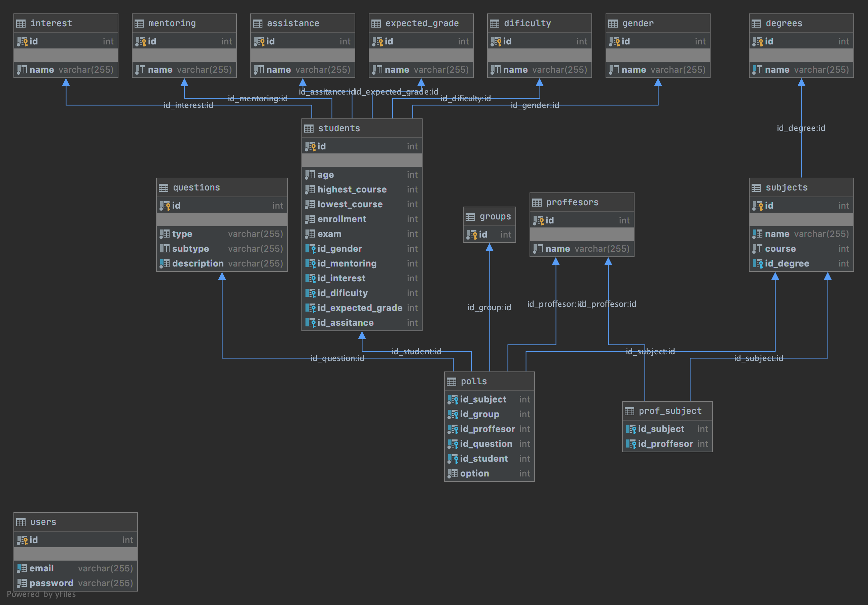Click the table icon beside expected_grade header
Image resolution: width=868 pixels, height=605 pixels.
tap(376, 24)
